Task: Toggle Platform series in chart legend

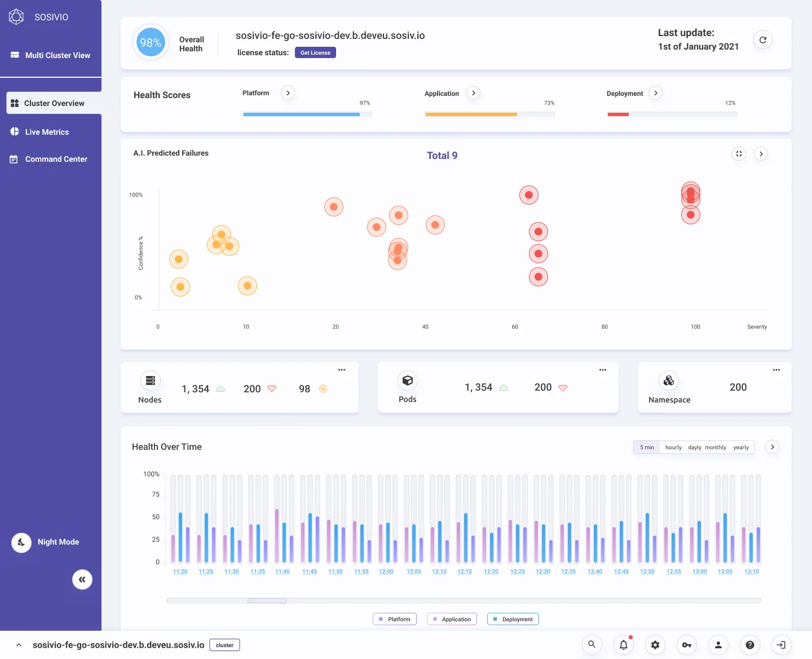Action: [x=395, y=619]
